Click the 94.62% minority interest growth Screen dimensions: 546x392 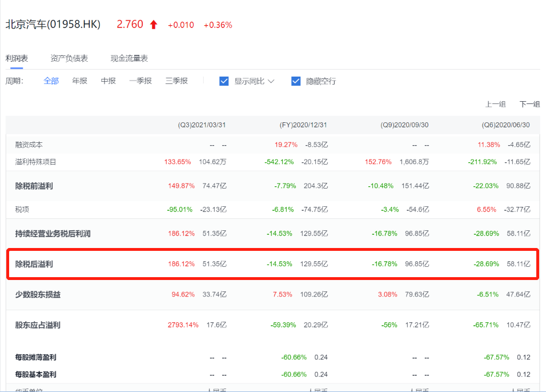[183, 294]
